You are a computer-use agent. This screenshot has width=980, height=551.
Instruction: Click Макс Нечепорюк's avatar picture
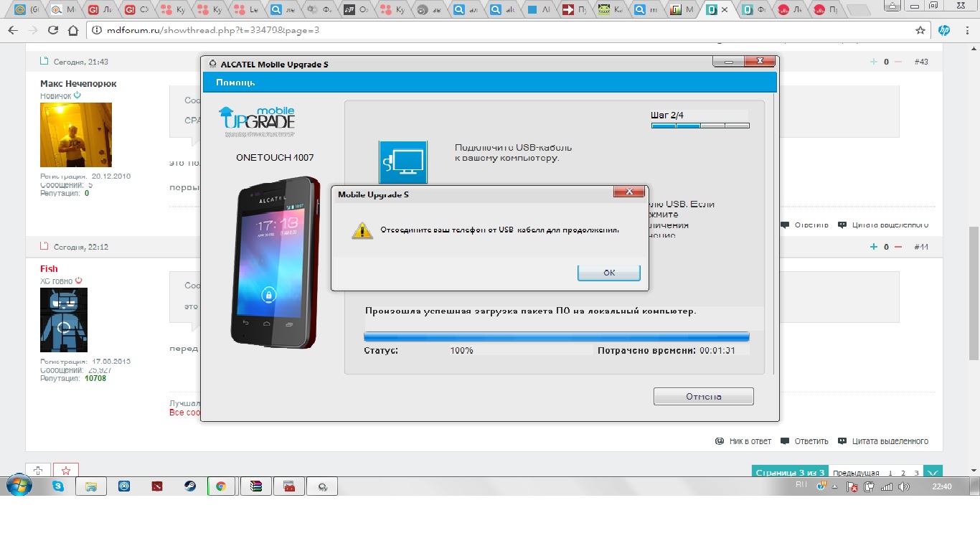pos(76,135)
